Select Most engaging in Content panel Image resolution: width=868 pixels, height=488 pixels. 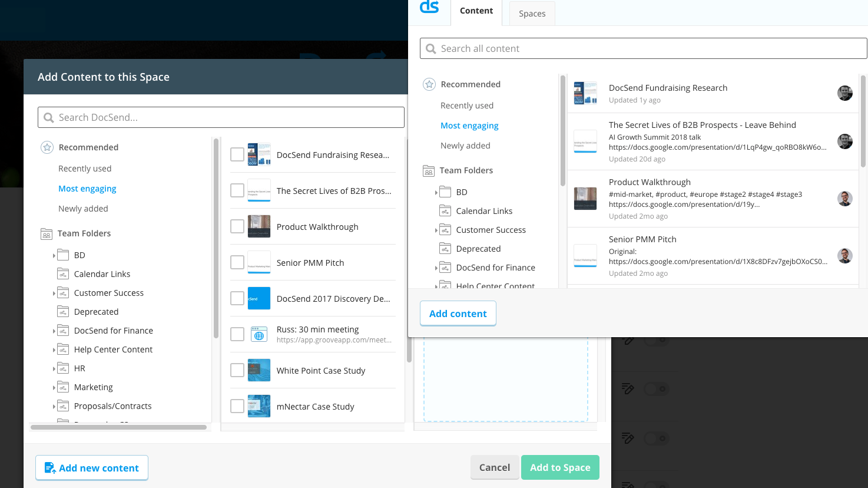469,126
